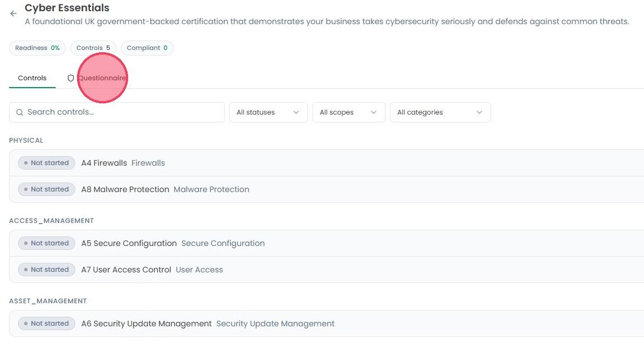Click Not started status on A7 User Access
The width and height of the screenshot is (644, 360).
(47, 270)
